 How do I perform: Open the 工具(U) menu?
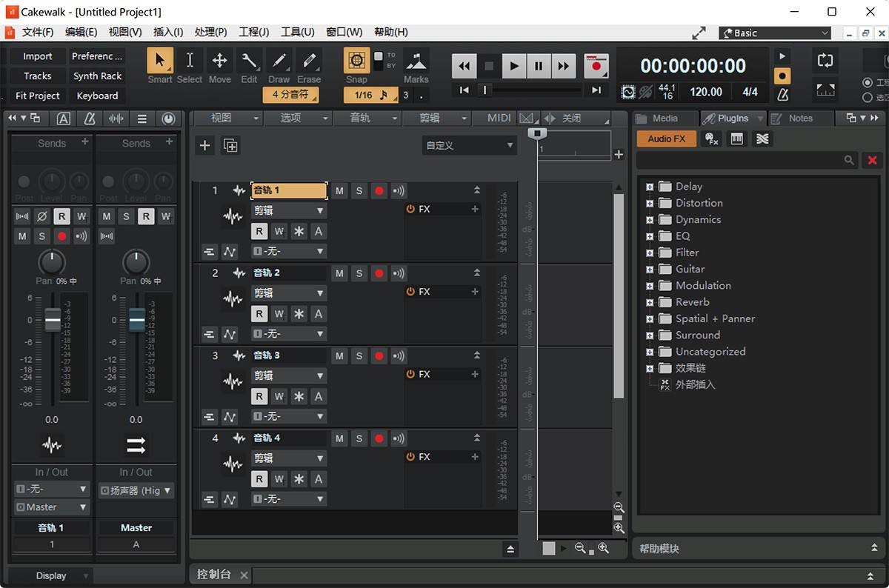point(297,32)
